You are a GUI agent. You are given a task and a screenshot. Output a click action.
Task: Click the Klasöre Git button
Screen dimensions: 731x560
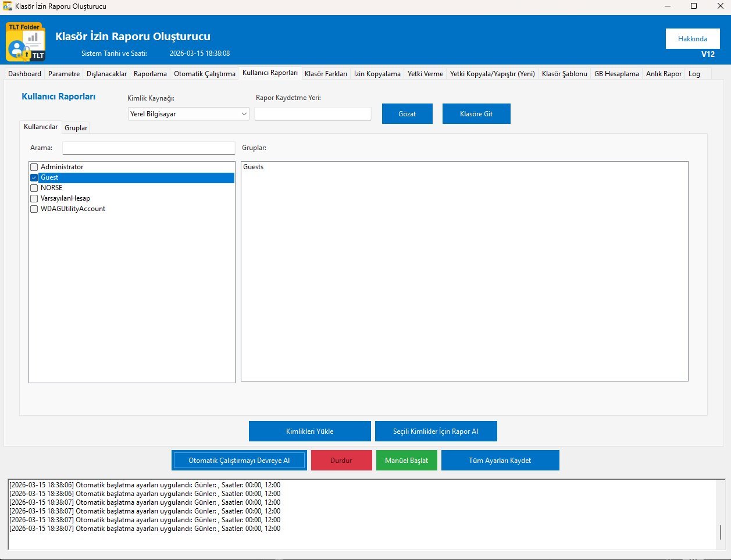pyautogui.click(x=476, y=114)
